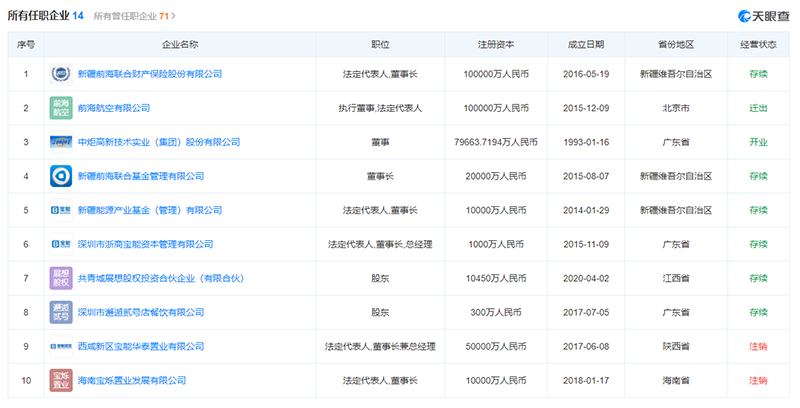This screenshot has width=800, height=408.
Task: Click row number 10 cell
Action: [26, 380]
